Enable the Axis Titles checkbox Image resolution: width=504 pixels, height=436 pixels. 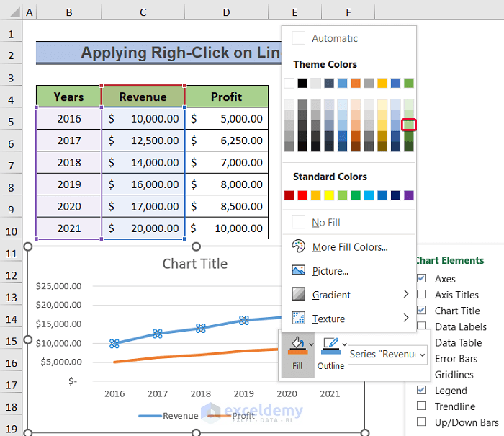pos(421,294)
